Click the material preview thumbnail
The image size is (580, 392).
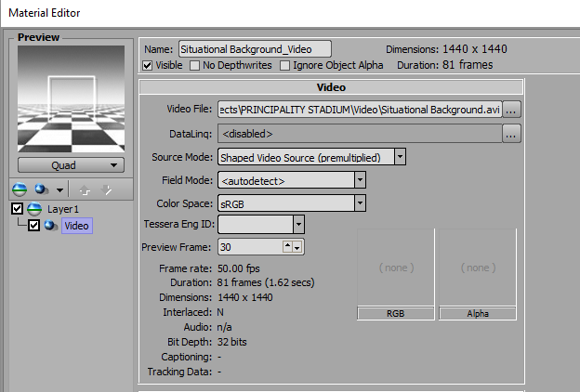pyautogui.click(x=71, y=98)
